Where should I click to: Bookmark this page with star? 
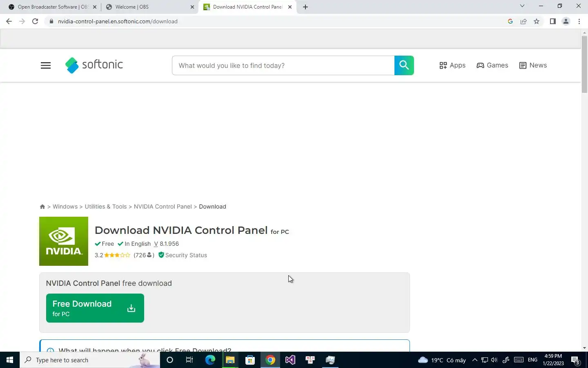point(537,21)
